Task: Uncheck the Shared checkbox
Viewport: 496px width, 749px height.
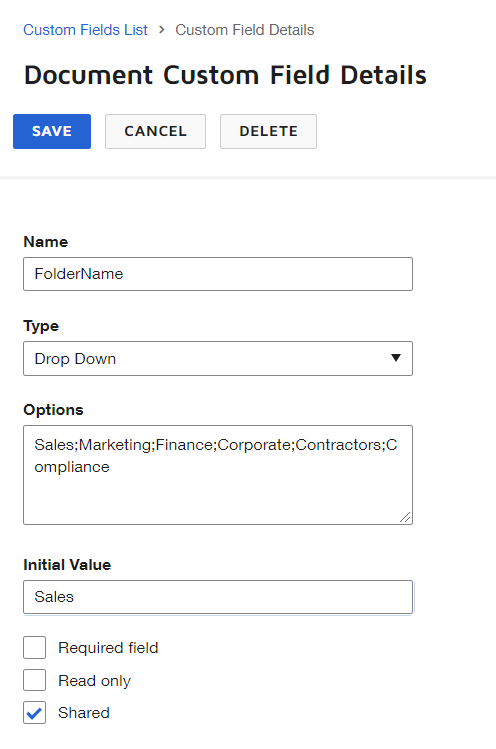Action: point(34,713)
